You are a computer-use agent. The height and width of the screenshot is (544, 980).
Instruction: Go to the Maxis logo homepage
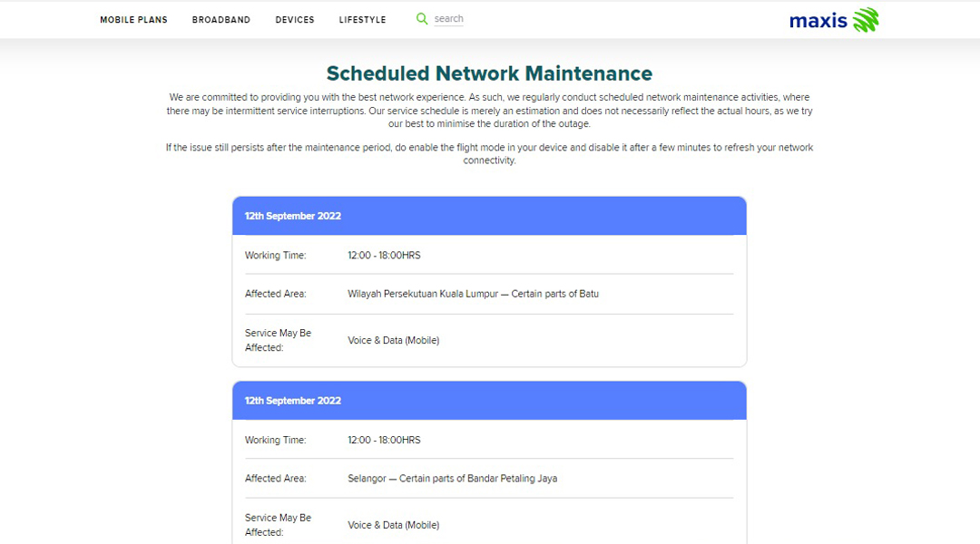834,20
